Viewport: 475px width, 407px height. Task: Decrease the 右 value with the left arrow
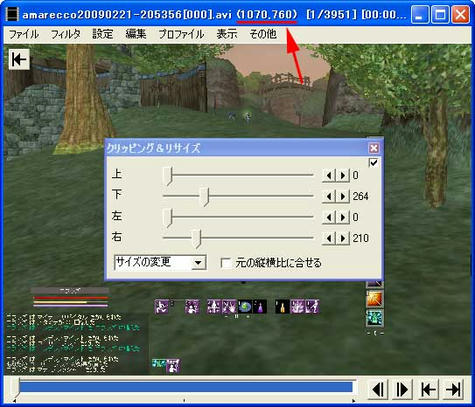pos(329,238)
